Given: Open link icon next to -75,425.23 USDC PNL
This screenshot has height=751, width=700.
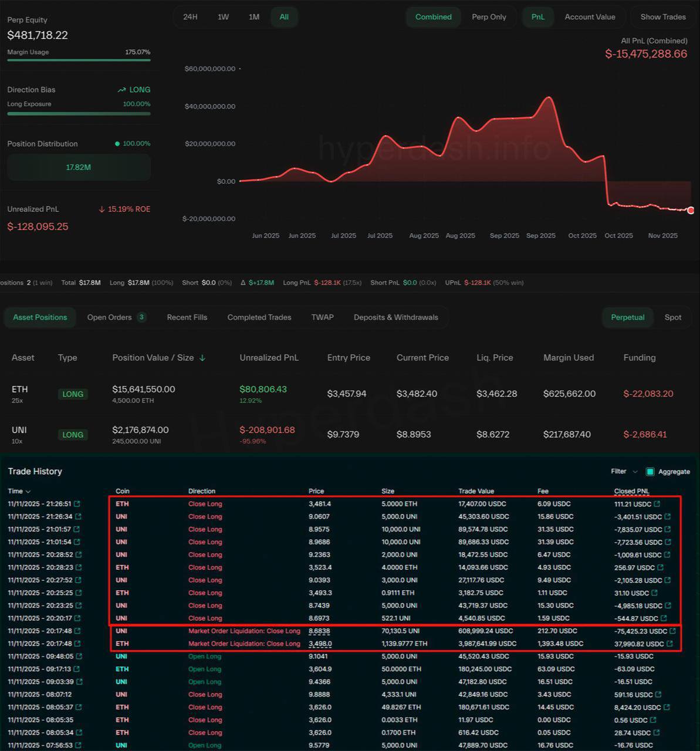Looking at the screenshot, I should (672, 631).
